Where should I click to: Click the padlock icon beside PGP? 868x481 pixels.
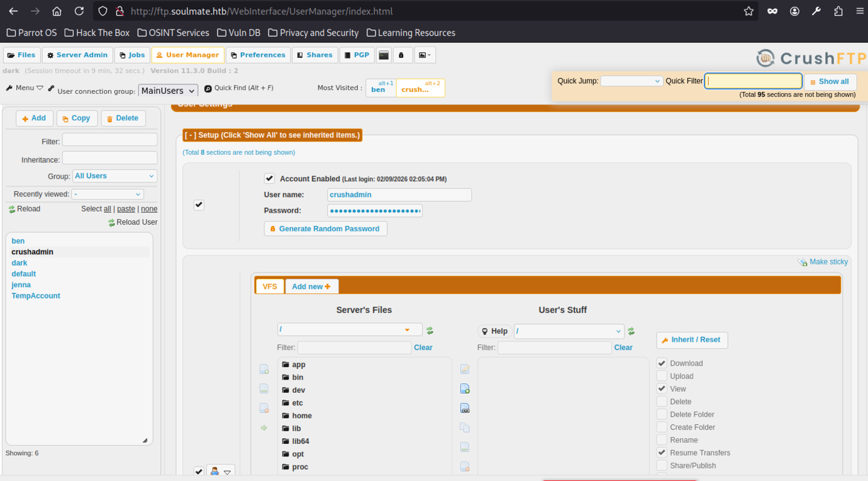tap(402, 55)
